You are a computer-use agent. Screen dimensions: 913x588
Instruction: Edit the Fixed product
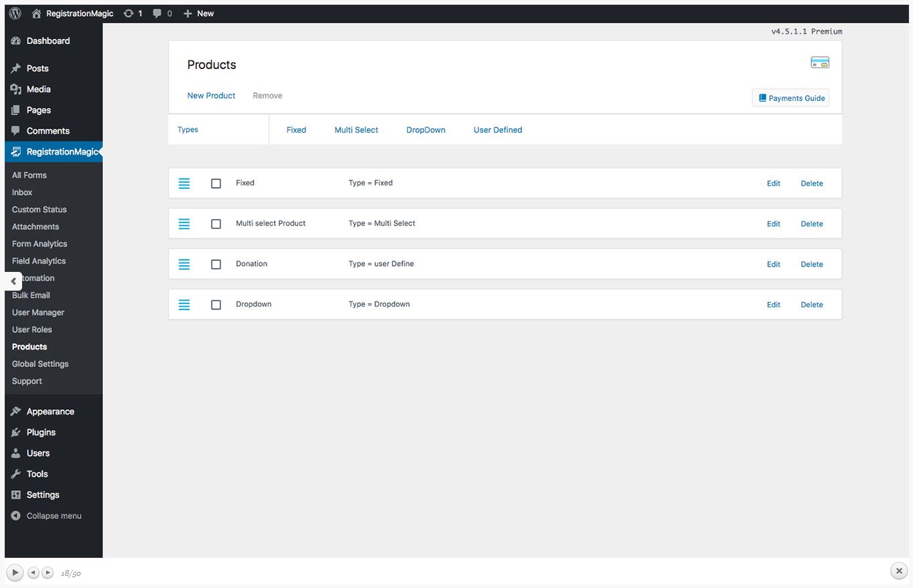[774, 183]
